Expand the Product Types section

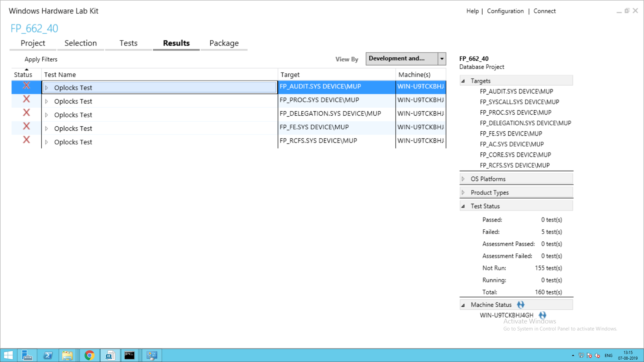click(463, 192)
